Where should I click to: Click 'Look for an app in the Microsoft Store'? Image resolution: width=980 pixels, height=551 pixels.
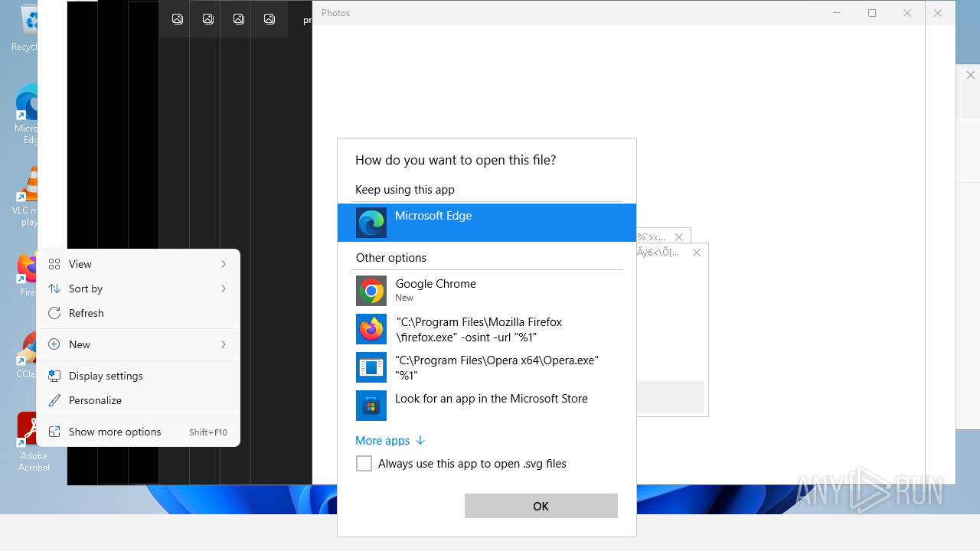pos(492,399)
